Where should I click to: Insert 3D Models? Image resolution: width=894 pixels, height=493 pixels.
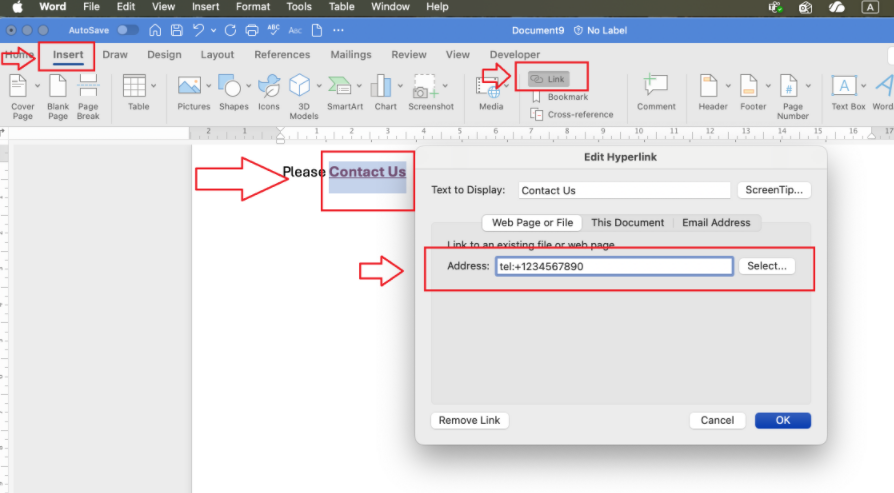pos(303,97)
